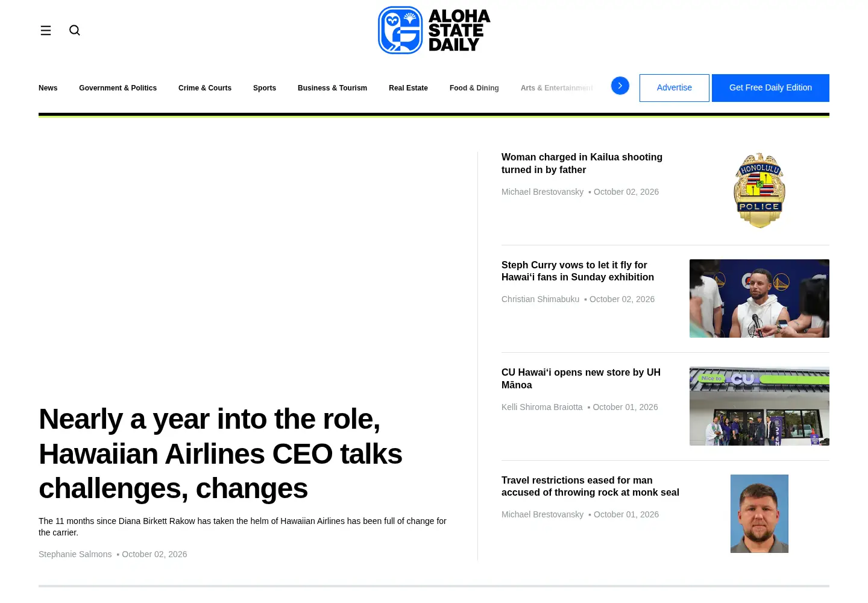The width and height of the screenshot is (868, 603).
Task: Select the Sports category
Action: (x=265, y=88)
